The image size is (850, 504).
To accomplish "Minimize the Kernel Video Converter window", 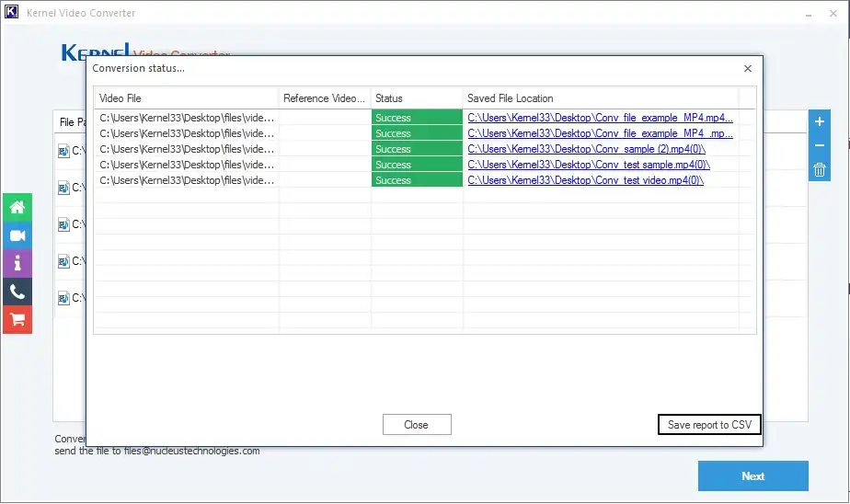I will [x=809, y=14].
